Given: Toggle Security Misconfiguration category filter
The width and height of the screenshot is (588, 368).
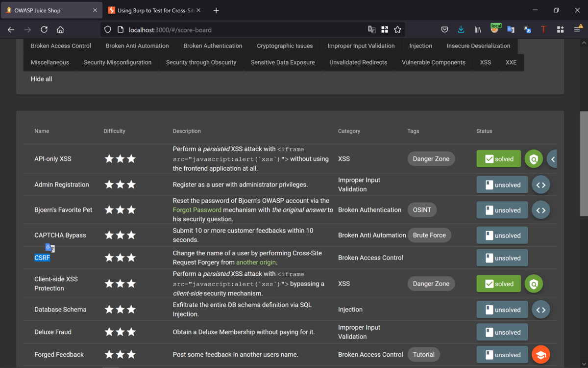Looking at the screenshot, I should (x=118, y=62).
